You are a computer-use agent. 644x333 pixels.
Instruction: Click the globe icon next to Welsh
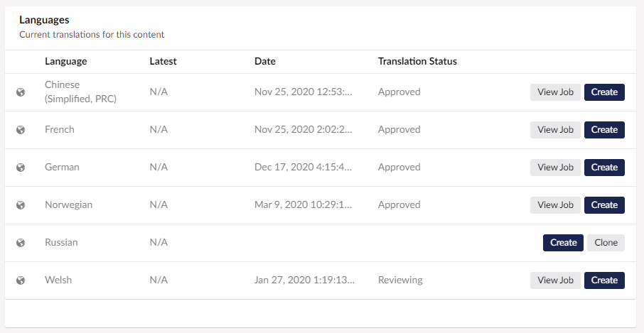(21, 280)
